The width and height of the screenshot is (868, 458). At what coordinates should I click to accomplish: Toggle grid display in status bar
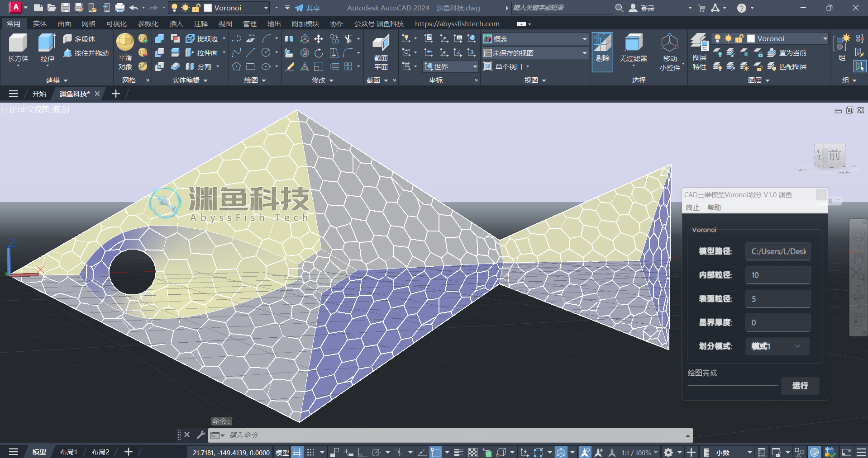(297, 452)
